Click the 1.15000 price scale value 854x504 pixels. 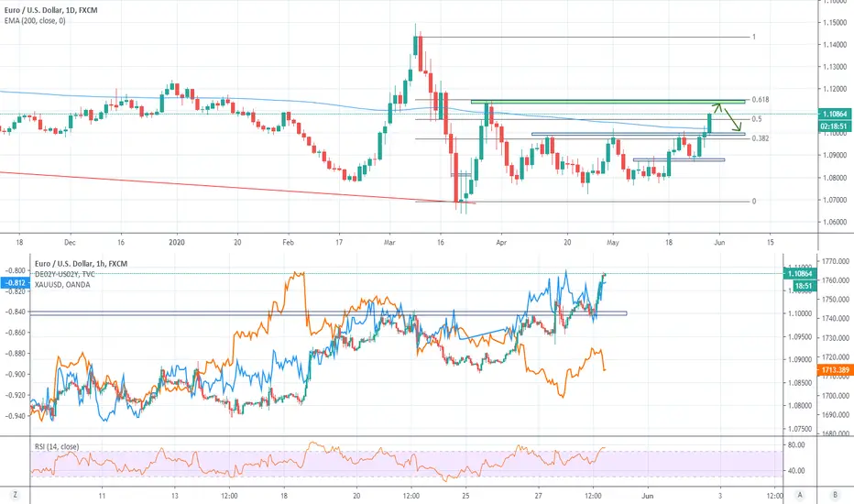pyautogui.click(x=835, y=22)
